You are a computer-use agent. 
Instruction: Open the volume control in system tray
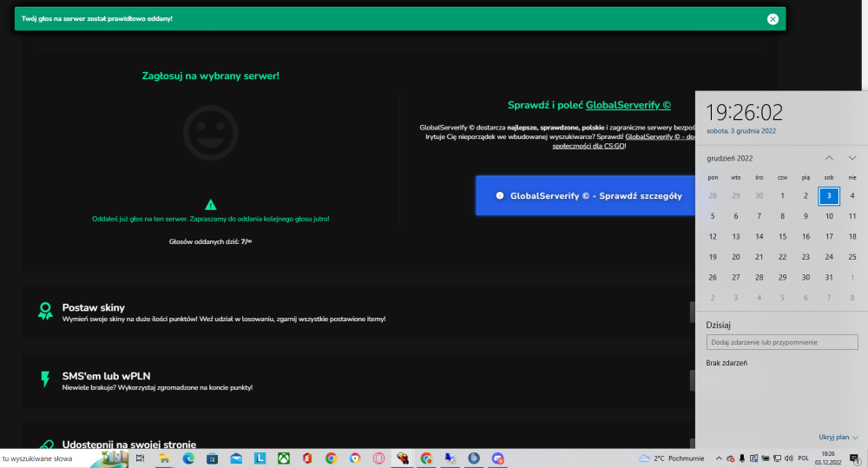[x=789, y=458]
